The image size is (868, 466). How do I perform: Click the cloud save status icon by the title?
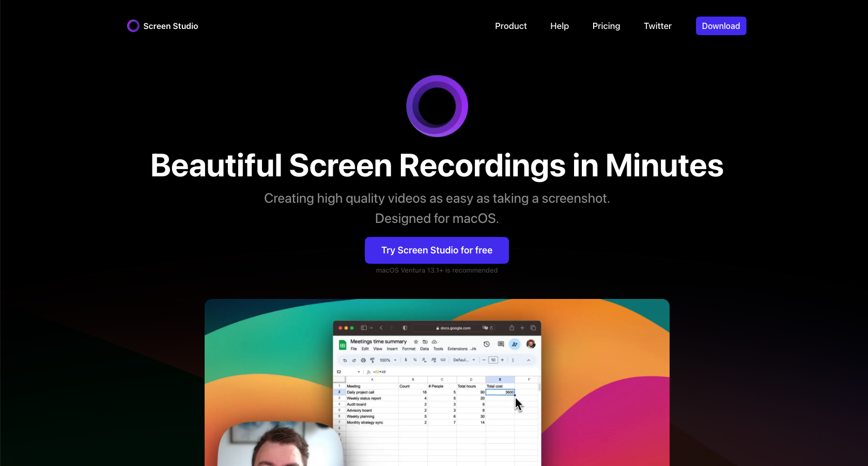[435, 342]
